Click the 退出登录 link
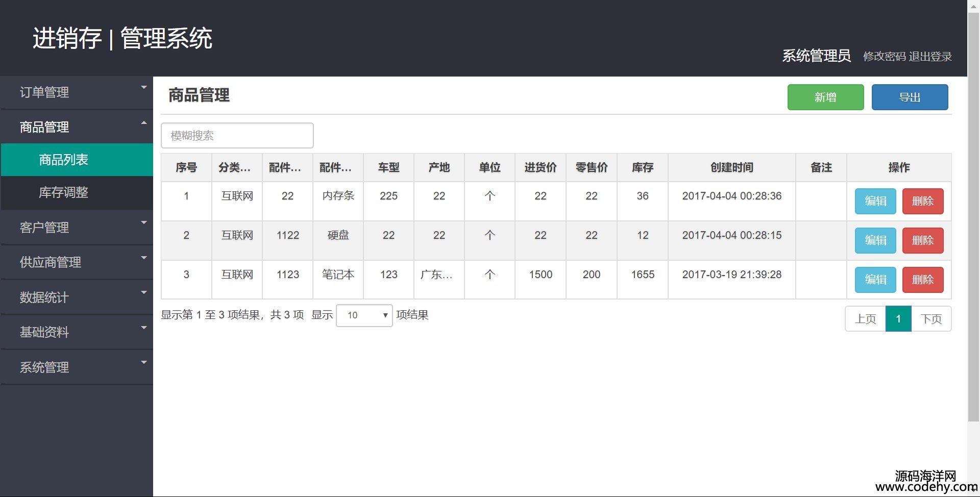 (x=930, y=57)
